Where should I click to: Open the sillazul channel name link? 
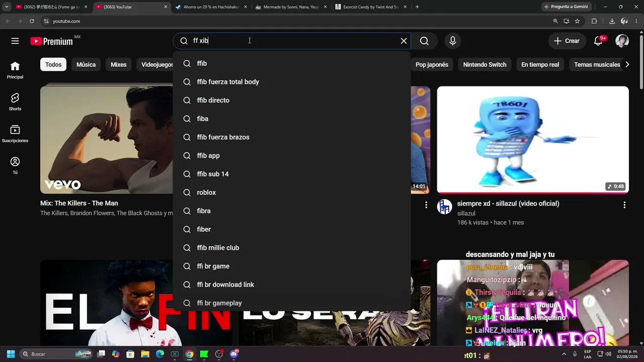466,214
